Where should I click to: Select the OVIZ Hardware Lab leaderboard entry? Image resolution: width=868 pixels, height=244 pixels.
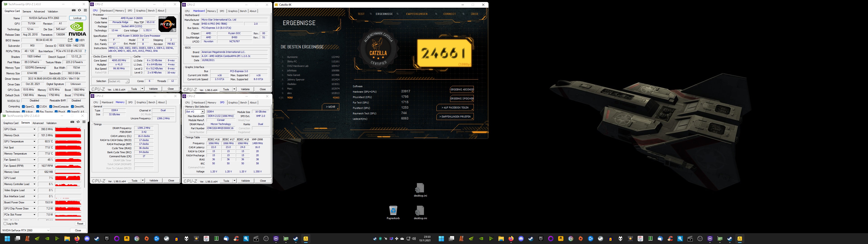(310, 66)
